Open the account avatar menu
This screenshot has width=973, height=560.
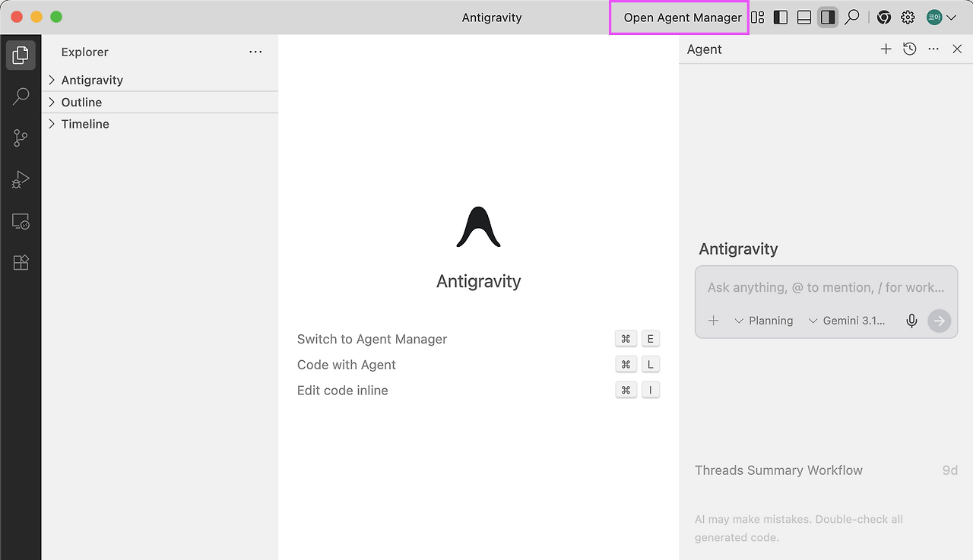[x=941, y=17]
